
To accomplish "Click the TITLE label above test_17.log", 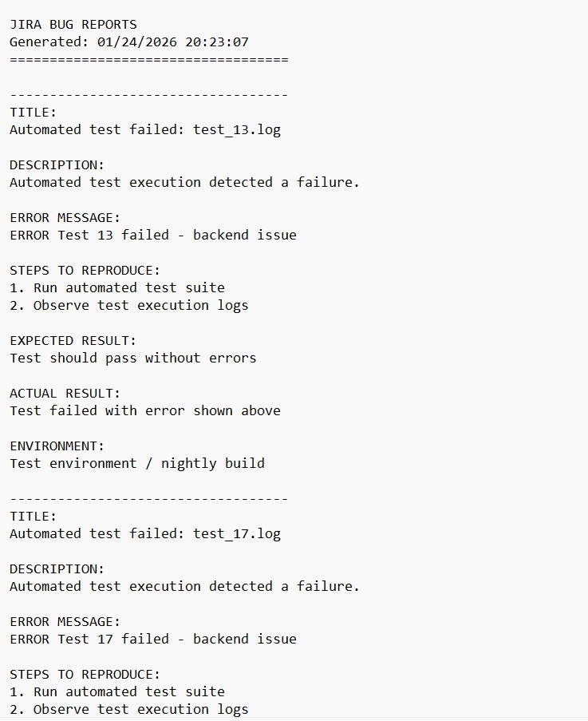I will (x=34, y=517).
